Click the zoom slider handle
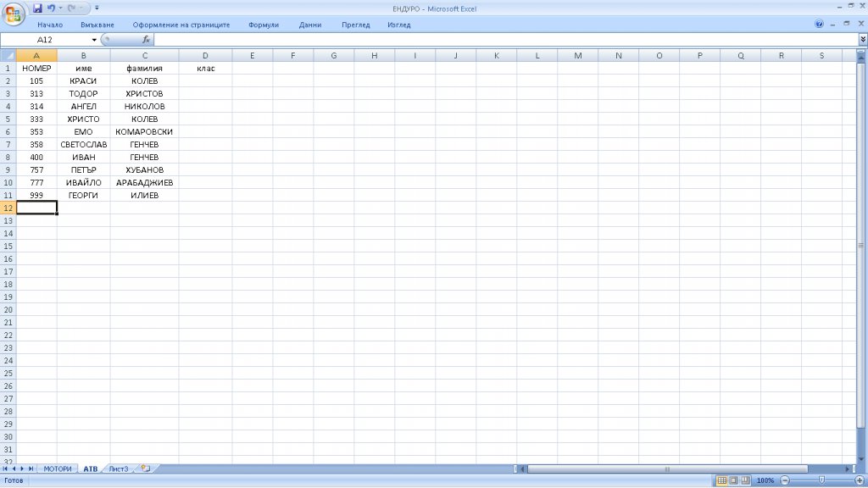This screenshot has width=868, height=488. (821, 480)
